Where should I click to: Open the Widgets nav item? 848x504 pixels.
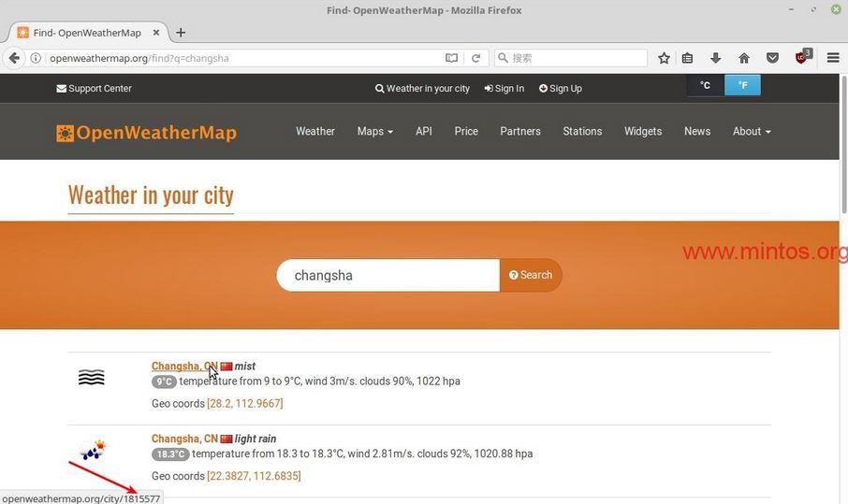(643, 131)
